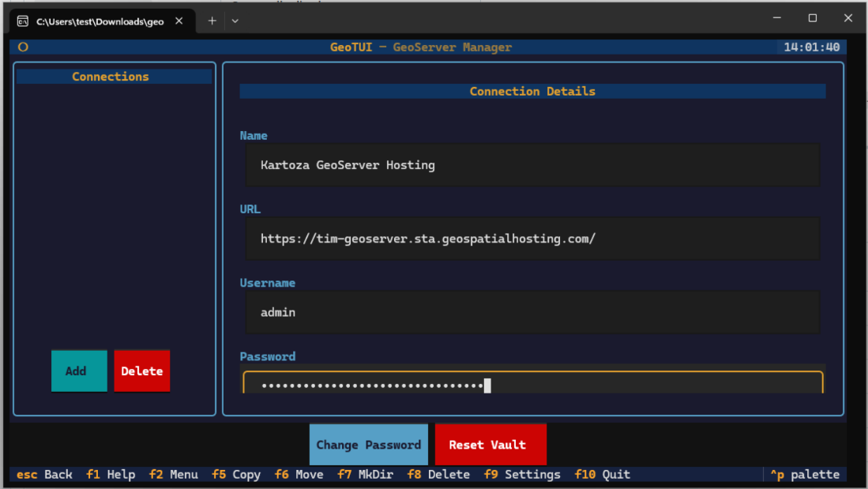The height and width of the screenshot is (489, 868).
Task: Maximize the terminal window
Action: tap(813, 18)
